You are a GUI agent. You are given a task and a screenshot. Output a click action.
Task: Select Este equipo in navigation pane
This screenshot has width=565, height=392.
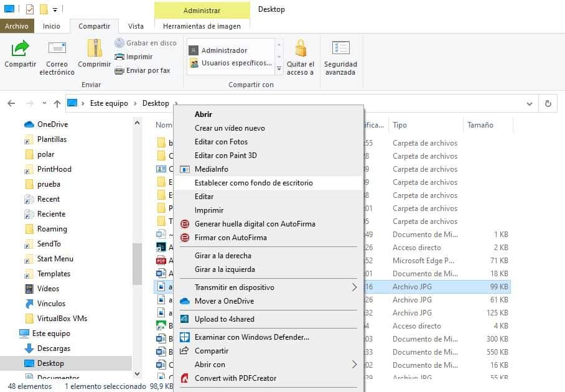45,334
